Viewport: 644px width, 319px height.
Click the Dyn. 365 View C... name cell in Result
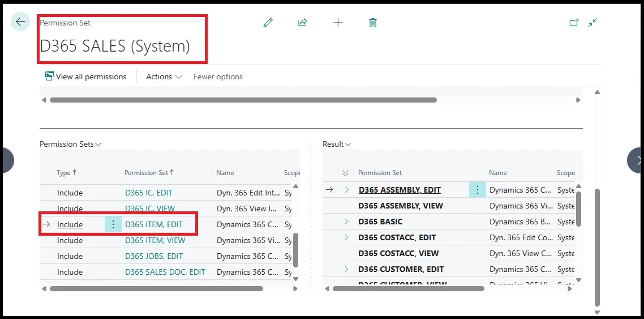coord(520,253)
